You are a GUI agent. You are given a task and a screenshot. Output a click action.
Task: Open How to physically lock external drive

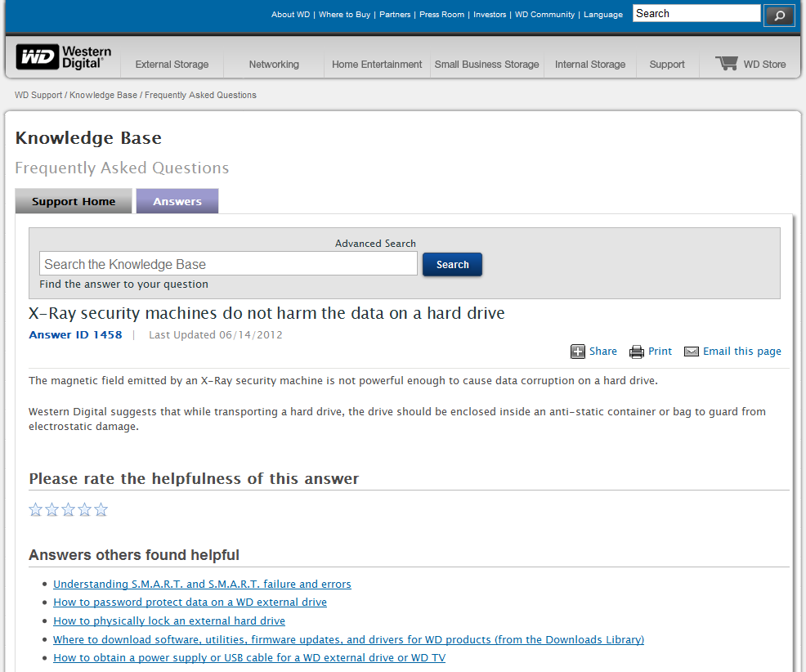[169, 621]
